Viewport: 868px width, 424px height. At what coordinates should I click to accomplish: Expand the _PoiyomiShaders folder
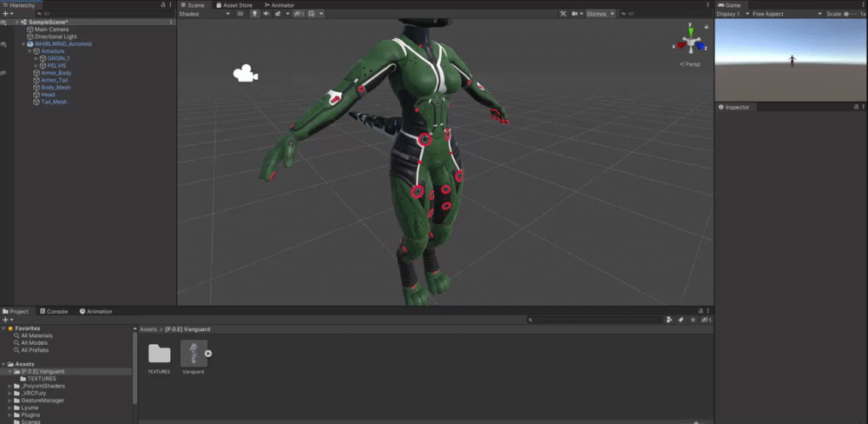[x=10, y=386]
